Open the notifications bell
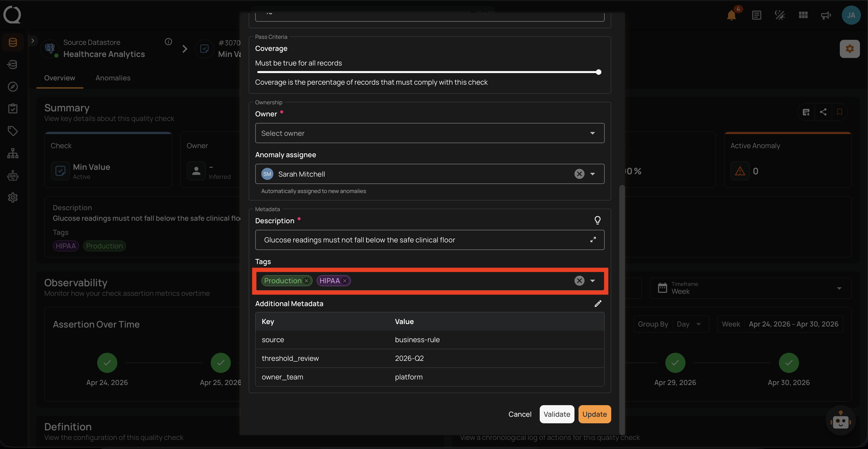868x449 pixels. (x=731, y=15)
